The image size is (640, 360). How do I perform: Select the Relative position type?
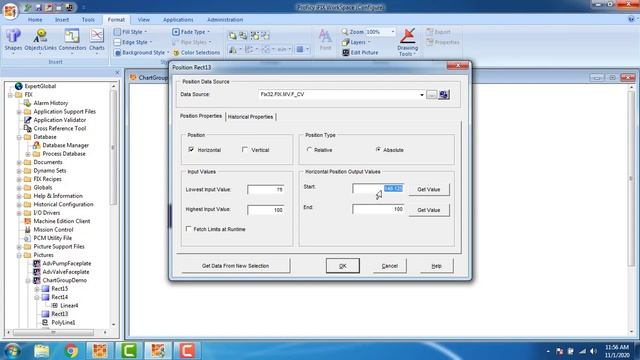309,149
